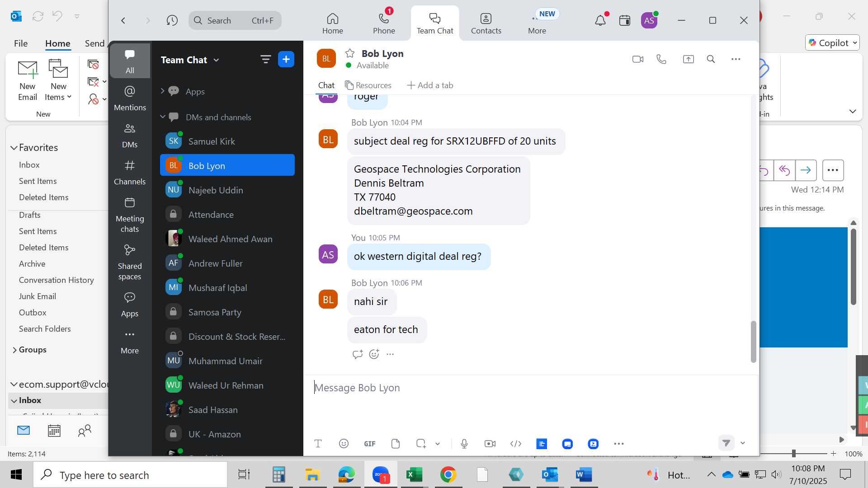Collapse the DMs and channels section

pos(162,117)
